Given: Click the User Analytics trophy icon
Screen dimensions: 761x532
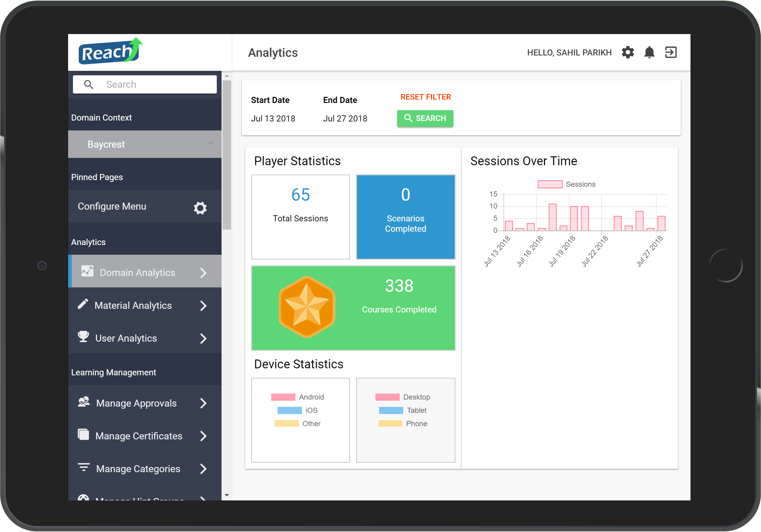Looking at the screenshot, I should click(x=83, y=336).
